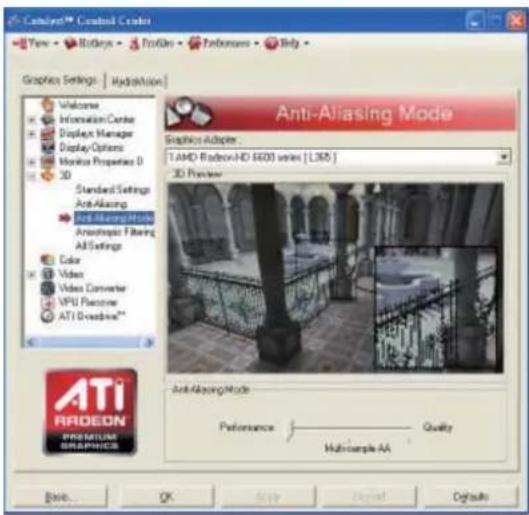Click the Profiles menu icon
The image size is (529, 515).
point(134,44)
